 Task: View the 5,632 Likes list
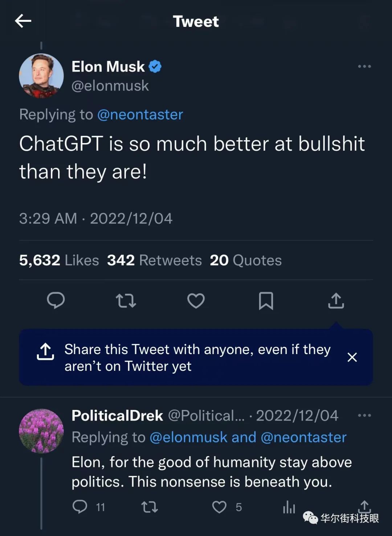[x=59, y=260]
